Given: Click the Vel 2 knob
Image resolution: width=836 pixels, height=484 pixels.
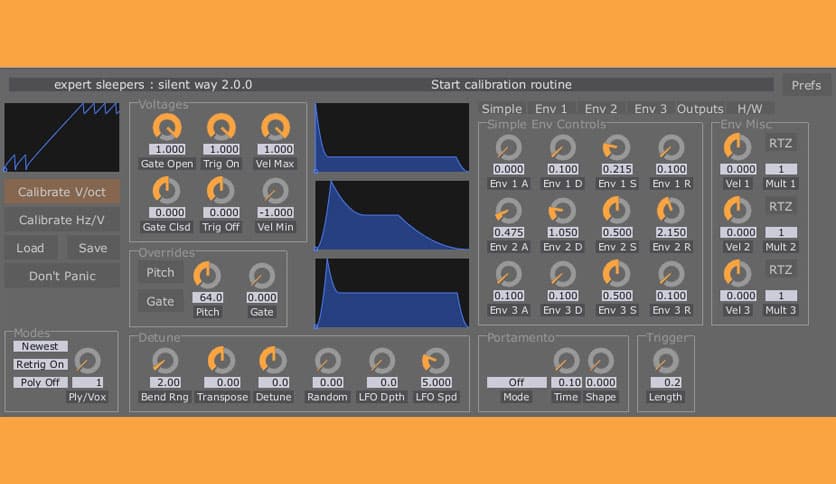Looking at the screenshot, I should pyautogui.click(x=737, y=211).
